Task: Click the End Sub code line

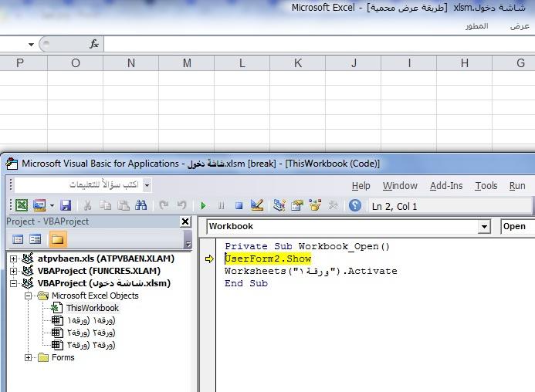Action: [246, 283]
